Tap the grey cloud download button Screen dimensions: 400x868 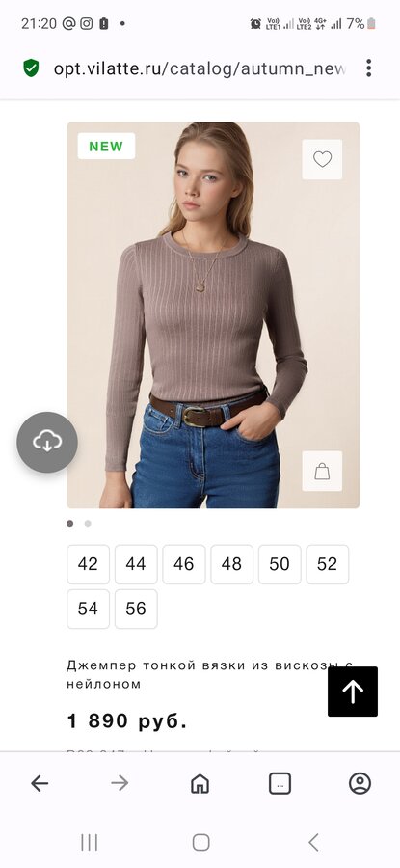[x=47, y=442]
